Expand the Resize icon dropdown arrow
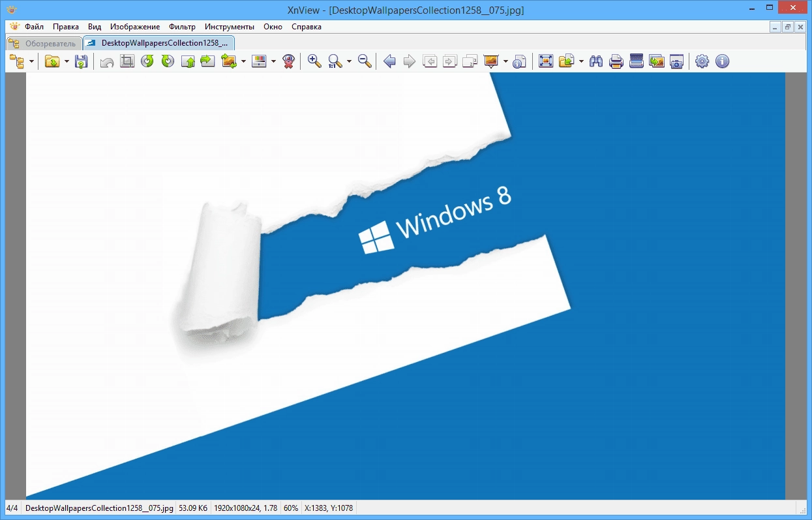 [243, 62]
